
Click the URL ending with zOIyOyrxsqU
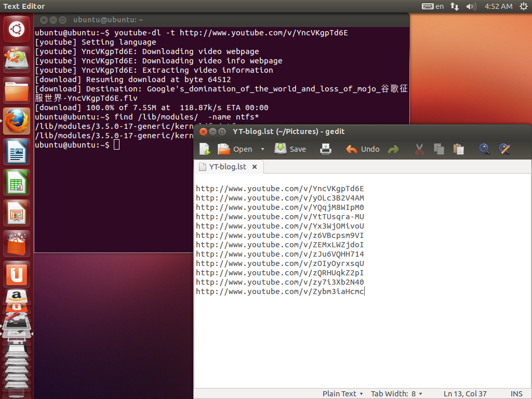click(x=280, y=263)
